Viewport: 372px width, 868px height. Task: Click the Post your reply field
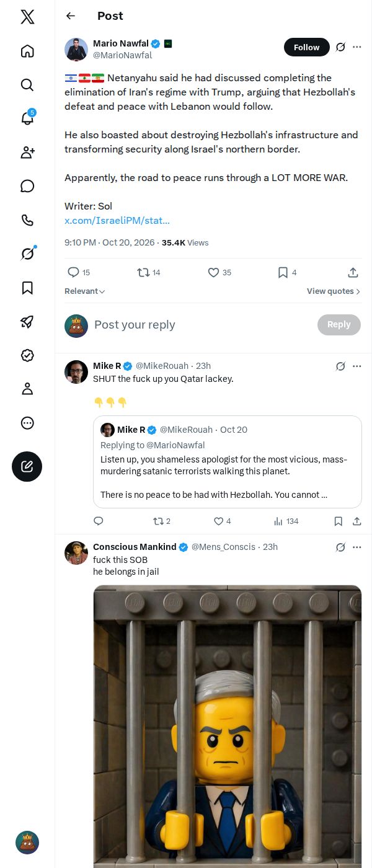coord(201,325)
